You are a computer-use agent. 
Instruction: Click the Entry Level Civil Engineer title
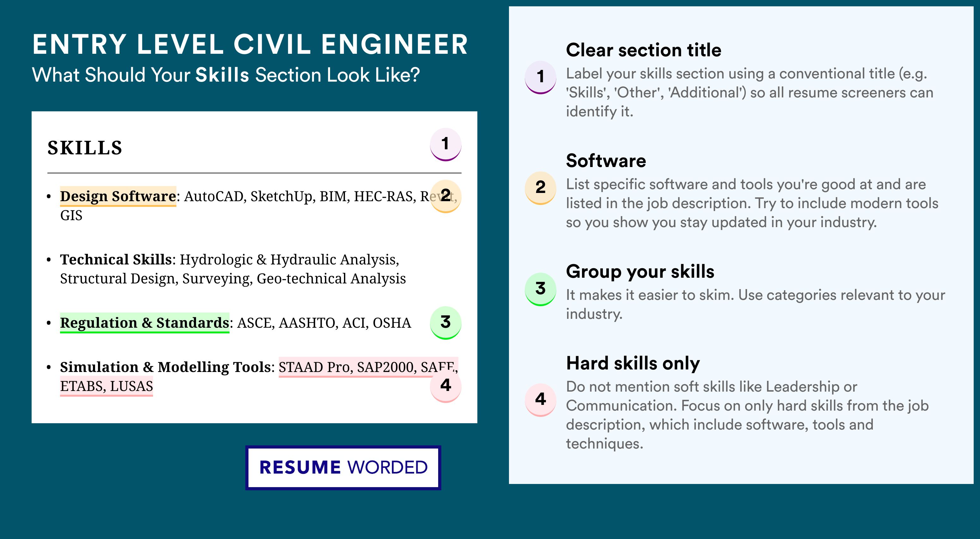point(250,44)
